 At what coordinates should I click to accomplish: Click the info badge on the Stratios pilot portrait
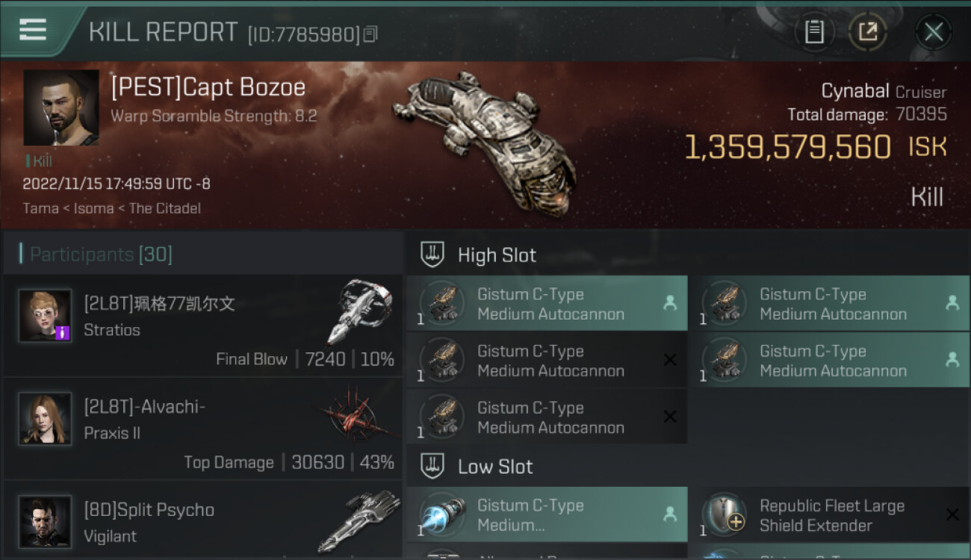coord(63,332)
